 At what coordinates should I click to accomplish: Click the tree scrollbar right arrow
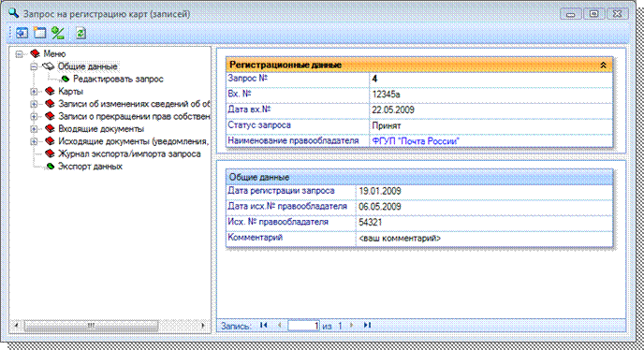click(203, 326)
